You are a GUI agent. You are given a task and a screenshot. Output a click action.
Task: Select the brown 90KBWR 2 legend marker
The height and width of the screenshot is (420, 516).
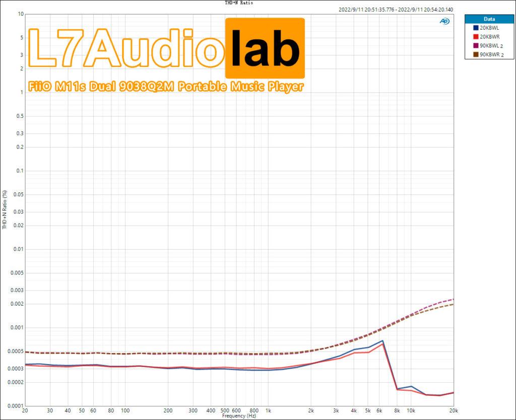coord(476,54)
